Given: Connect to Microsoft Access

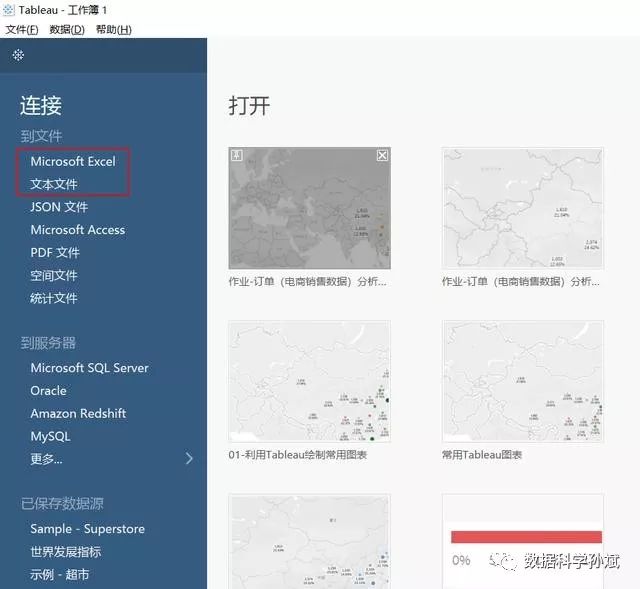Looking at the screenshot, I should (78, 230).
